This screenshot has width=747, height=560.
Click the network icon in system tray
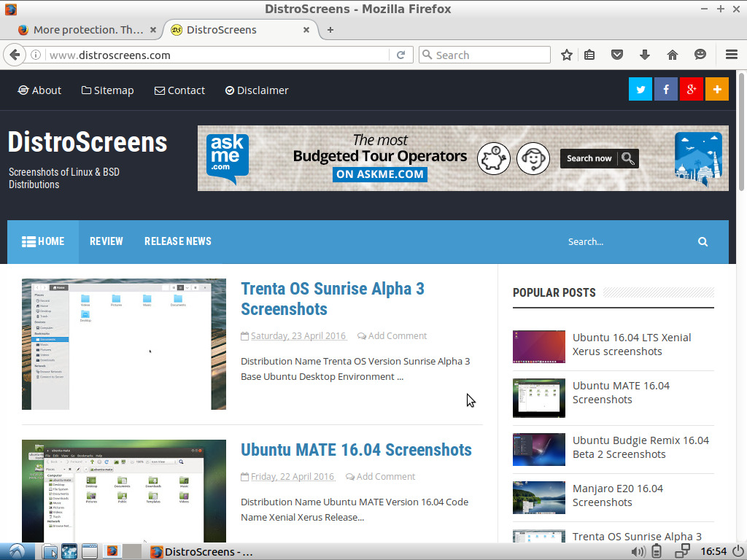click(682, 551)
